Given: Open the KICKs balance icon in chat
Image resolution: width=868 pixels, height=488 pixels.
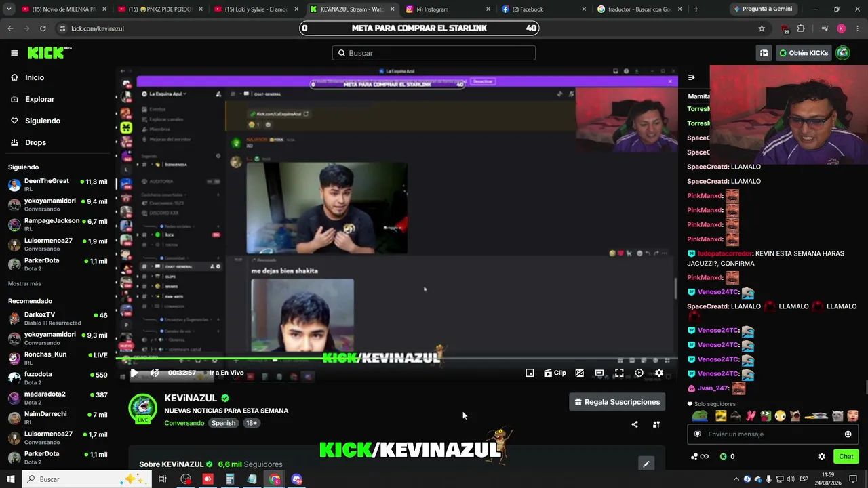Looking at the screenshot, I should click(x=728, y=457).
